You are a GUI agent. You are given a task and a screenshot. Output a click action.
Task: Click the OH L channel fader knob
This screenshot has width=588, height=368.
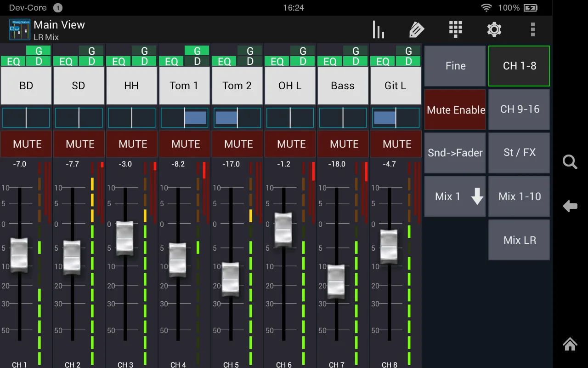pyautogui.click(x=283, y=230)
